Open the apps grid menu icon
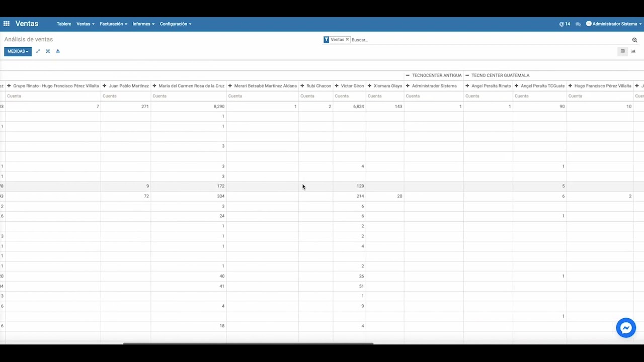 pyautogui.click(x=7, y=24)
